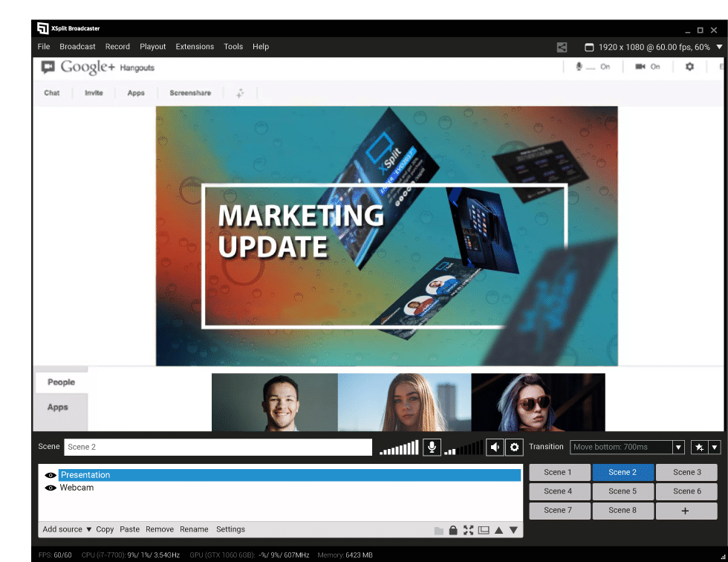
Task: Toggle Hangouts camera On control
Action: pyautogui.click(x=648, y=67)
